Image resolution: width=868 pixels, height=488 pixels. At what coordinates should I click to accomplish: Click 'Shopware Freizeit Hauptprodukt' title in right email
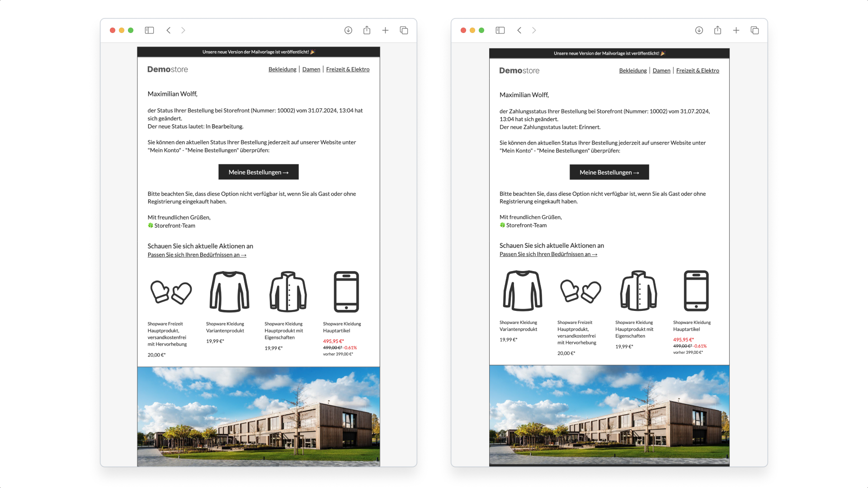tap(577, 333)
